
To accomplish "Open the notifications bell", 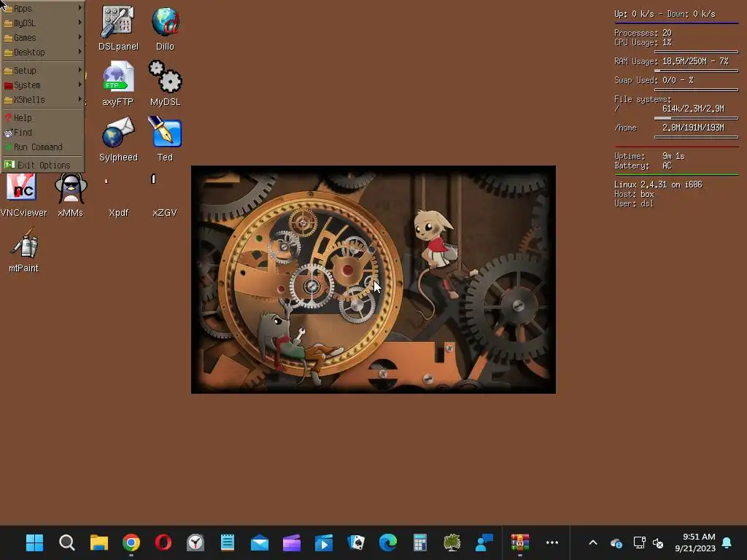I will coord(727,542).
